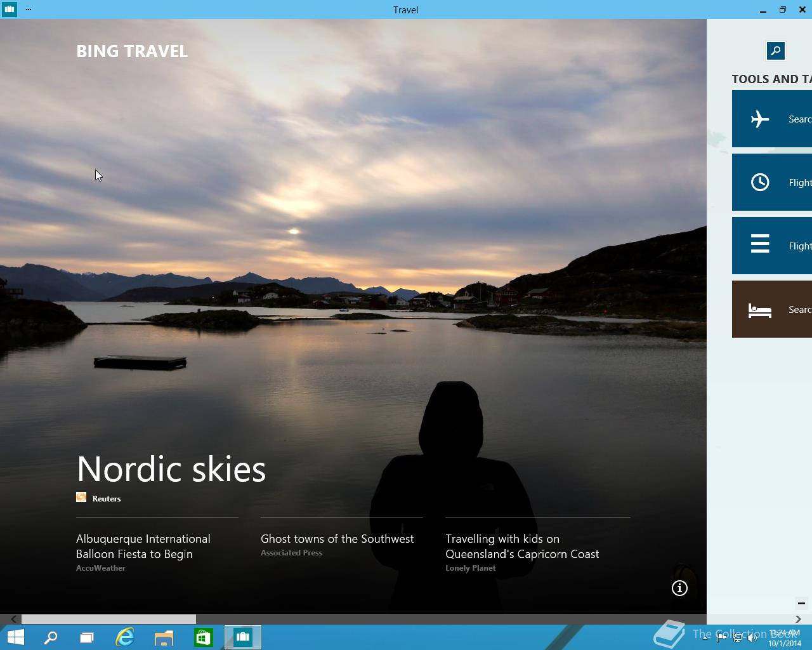
Task: Click the Travel suitcase icon in title bar
Action: tap(9, 10)
